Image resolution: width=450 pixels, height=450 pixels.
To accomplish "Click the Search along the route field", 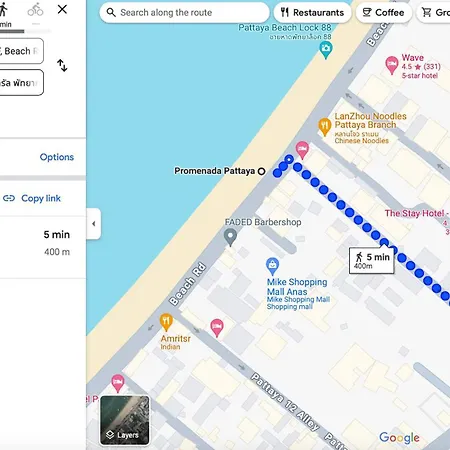I will pos(184,13).
